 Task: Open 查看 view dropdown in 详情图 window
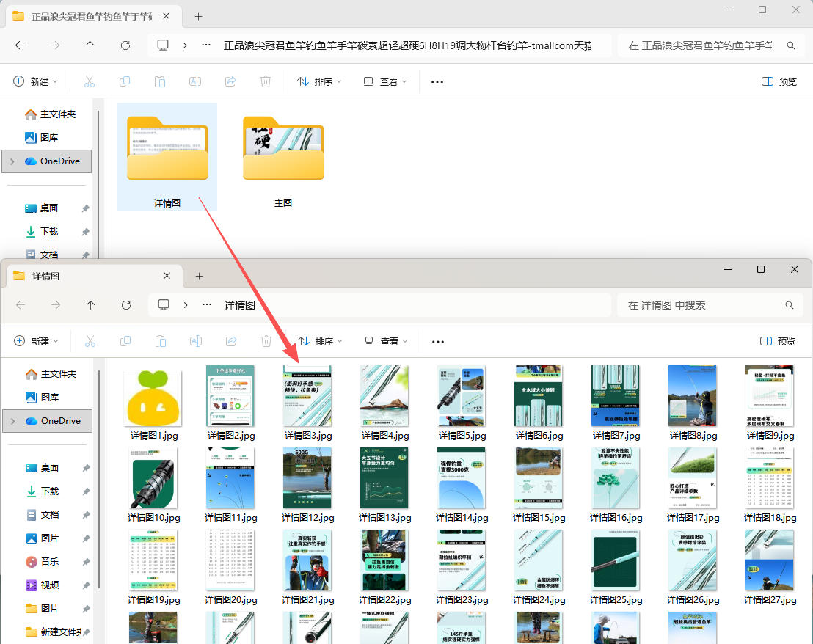(386, 341)
